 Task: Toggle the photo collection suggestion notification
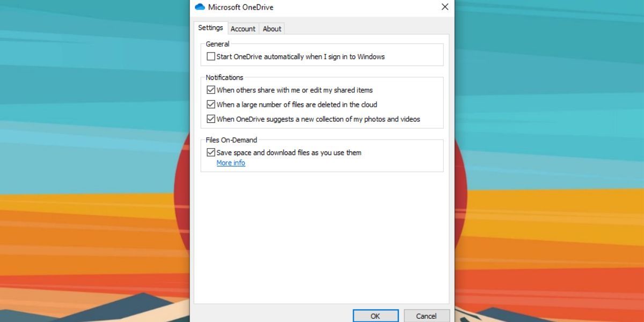(x=211, y=119)
